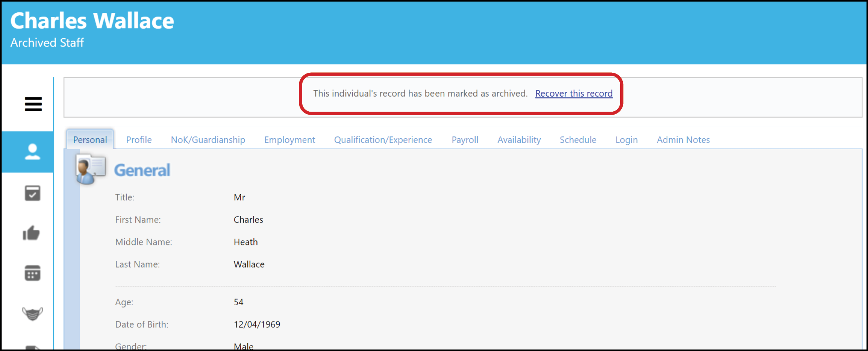
Task: Open the hamburger navigation menu
Action: (x=33, y=105)
